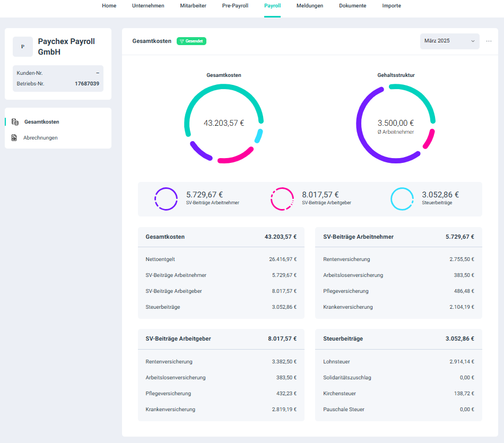Select Abrechnungen in the sidebar

40,138
